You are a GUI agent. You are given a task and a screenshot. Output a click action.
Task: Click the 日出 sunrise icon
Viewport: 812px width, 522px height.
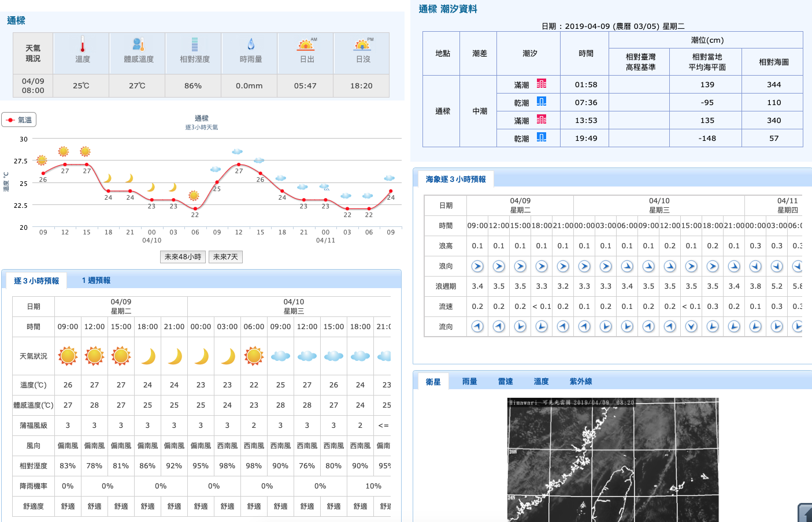(306, 44)
